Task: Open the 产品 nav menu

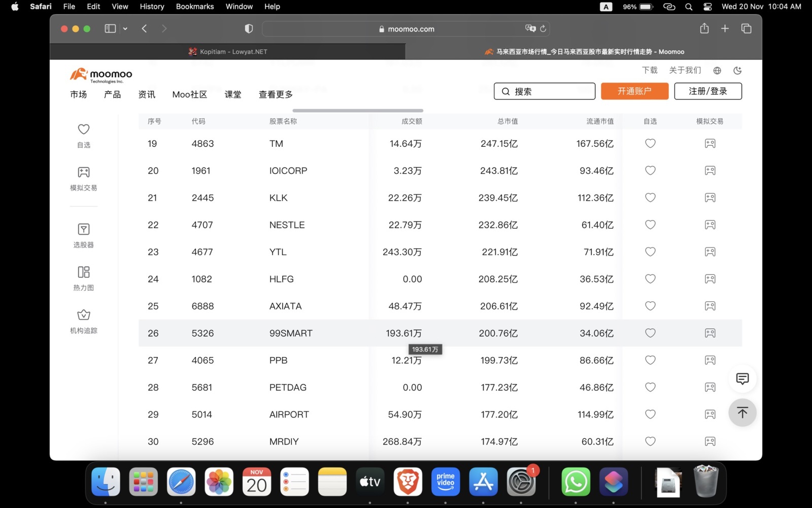Action: tap(113, 94)
